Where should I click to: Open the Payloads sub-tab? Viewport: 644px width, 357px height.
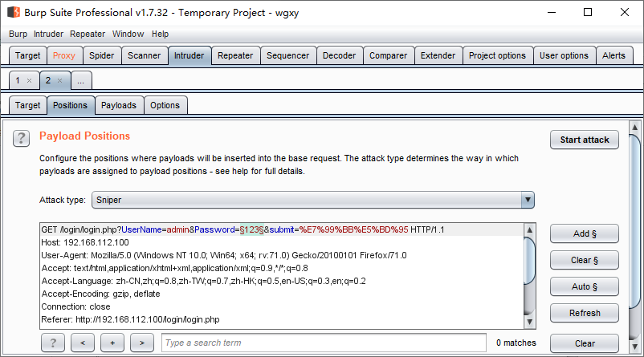[119, 105]
